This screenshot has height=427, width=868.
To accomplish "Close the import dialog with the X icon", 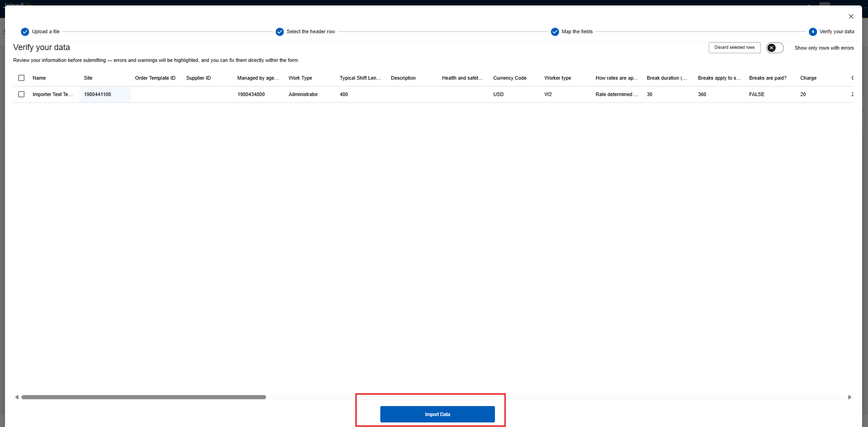I will [851, 16].
